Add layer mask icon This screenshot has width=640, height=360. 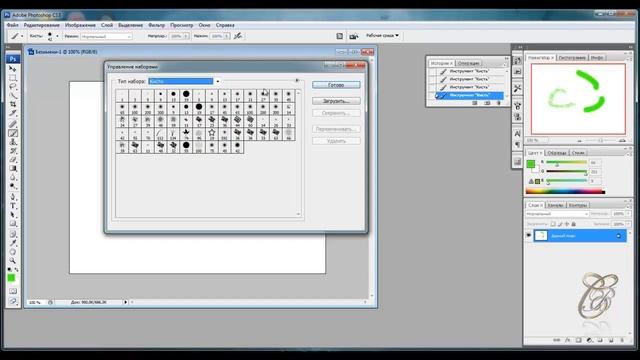coord(578,340)
